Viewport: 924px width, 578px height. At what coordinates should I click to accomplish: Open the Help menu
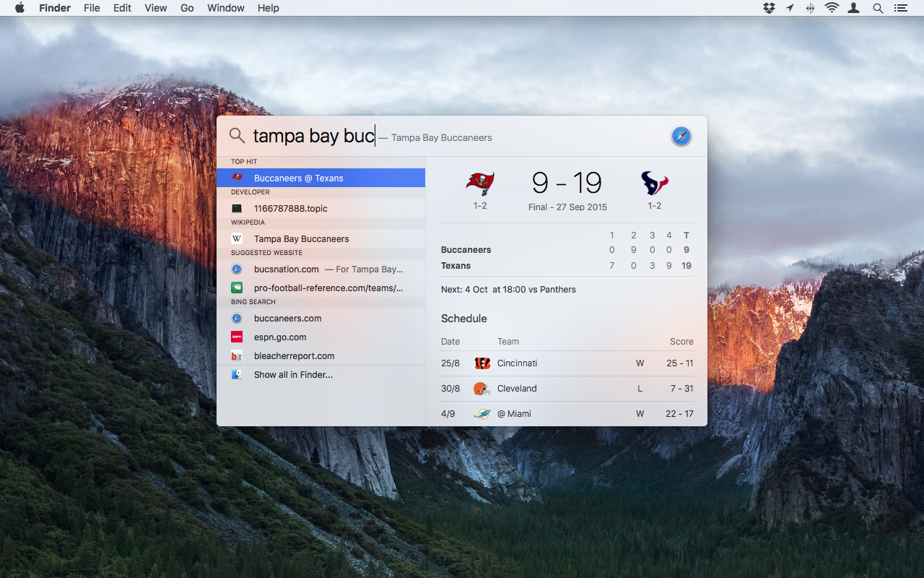point(269,8)
